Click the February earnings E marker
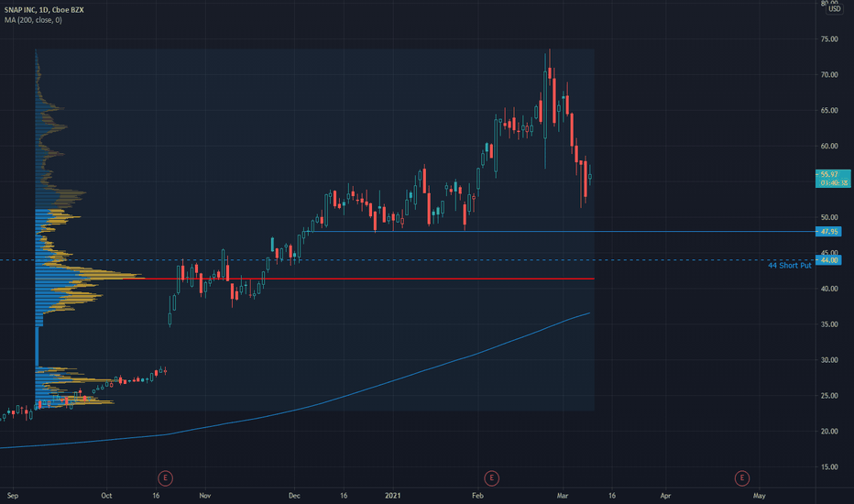854x504 pixels. tap(491, 478)
